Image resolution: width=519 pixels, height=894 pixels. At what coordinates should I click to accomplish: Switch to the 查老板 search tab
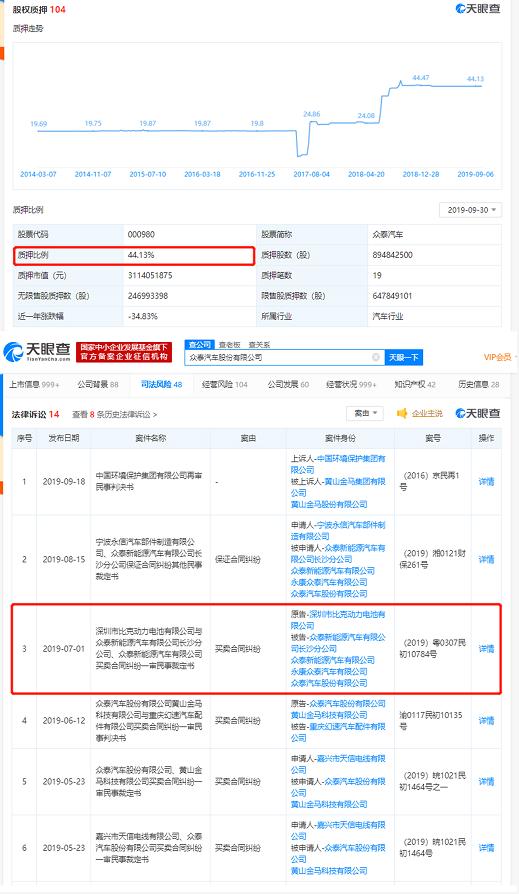point(229,345)
